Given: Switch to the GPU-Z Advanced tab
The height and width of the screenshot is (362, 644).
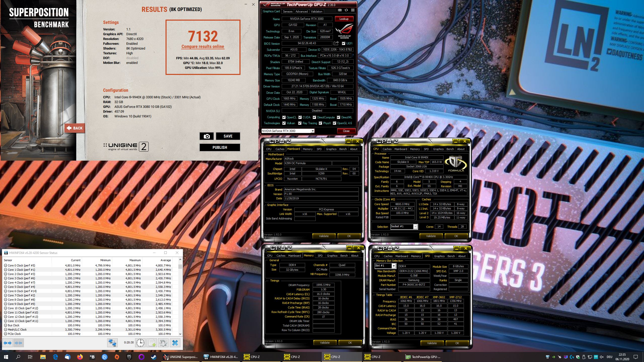Looking at the screenshot, I should tap(301, 11).
